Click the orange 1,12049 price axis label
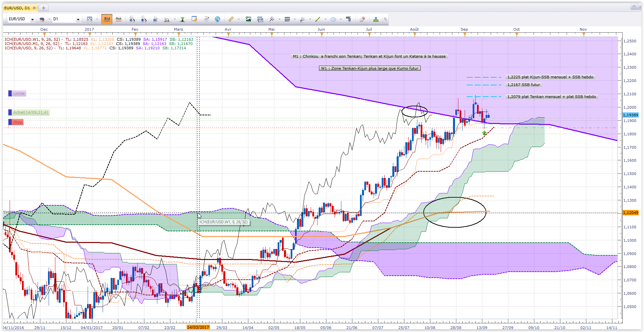The image size is (644, 332). [x=630, y=213]
